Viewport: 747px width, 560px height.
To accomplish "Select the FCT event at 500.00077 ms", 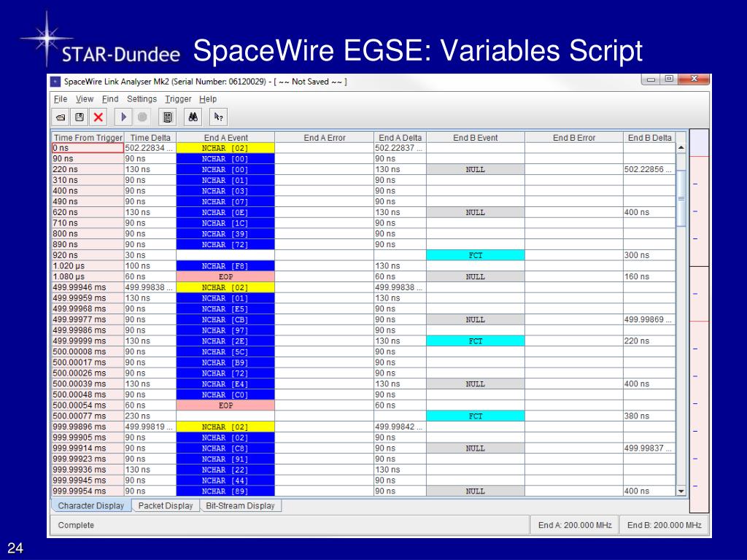I will tap(476, 416).
